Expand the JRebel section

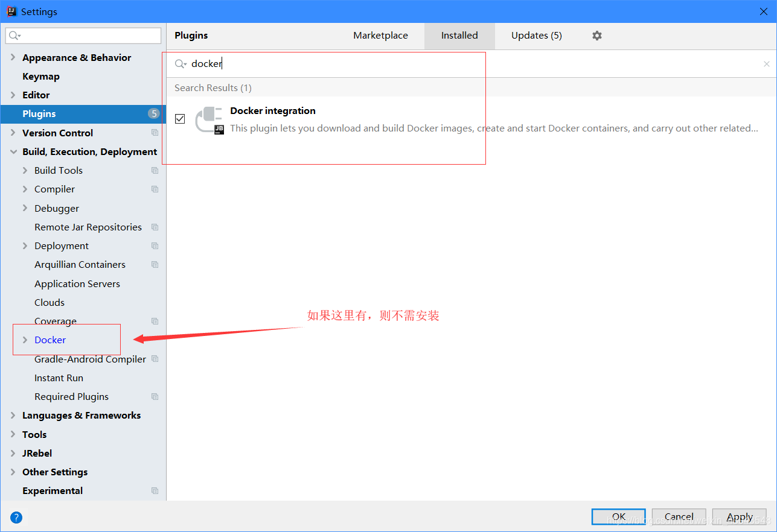coord(13,454)
